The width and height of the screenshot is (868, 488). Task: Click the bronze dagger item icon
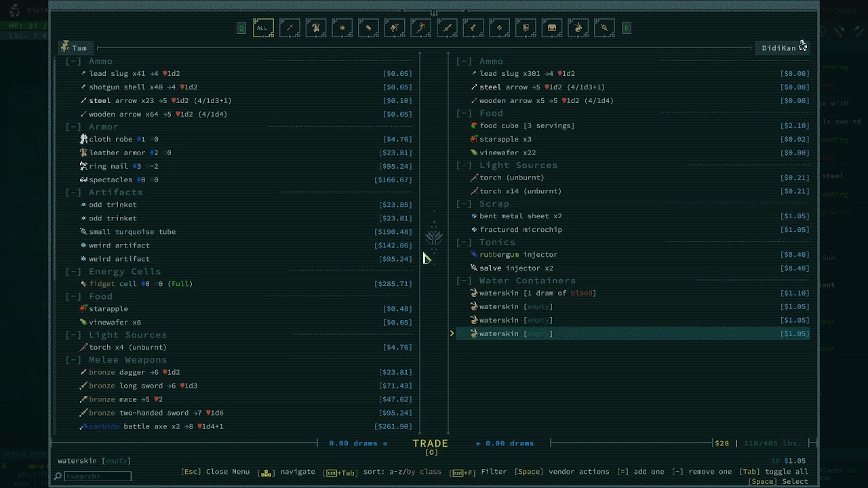tap(83, 372)
